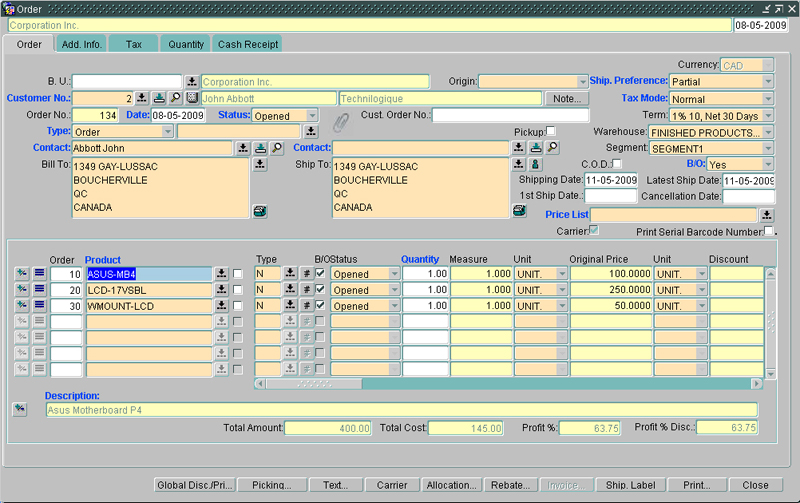Click magnifier search icon beside Customer No.
The height and width of the screenshot is (503, 800).
pyautogui.click(x=175, y=98)
